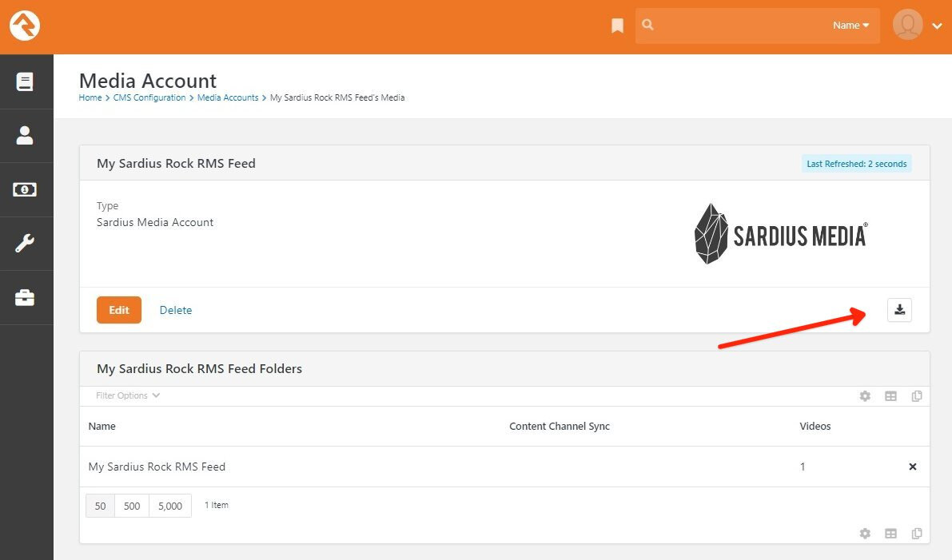The image size is (952, 560).
Task: Open the People icon in sidebar
Action: [x=24, y=135]
